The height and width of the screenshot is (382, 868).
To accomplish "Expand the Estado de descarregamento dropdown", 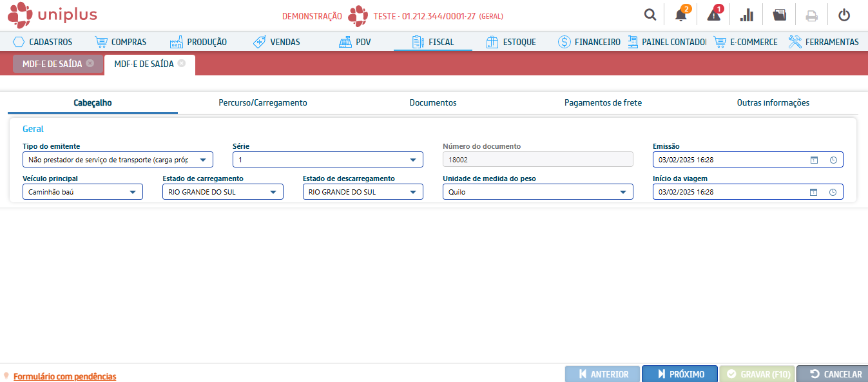I will pos(413,192).
